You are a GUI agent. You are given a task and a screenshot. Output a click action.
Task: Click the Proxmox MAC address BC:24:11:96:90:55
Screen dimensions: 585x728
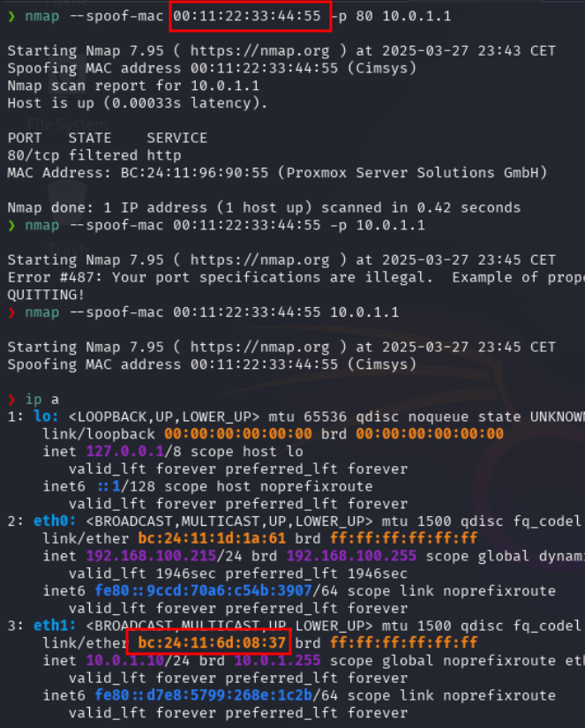[x=194, y=173]
